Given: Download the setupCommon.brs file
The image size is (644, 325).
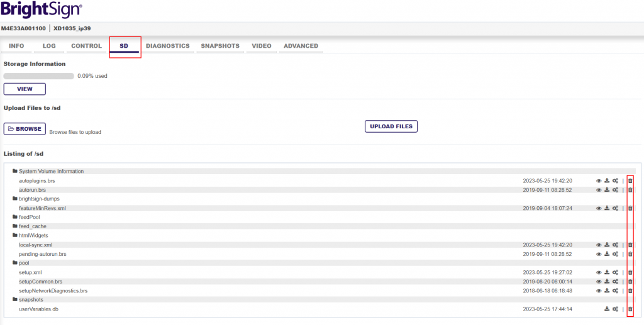Looking at the screenshot, I should (x=607, y=282).
